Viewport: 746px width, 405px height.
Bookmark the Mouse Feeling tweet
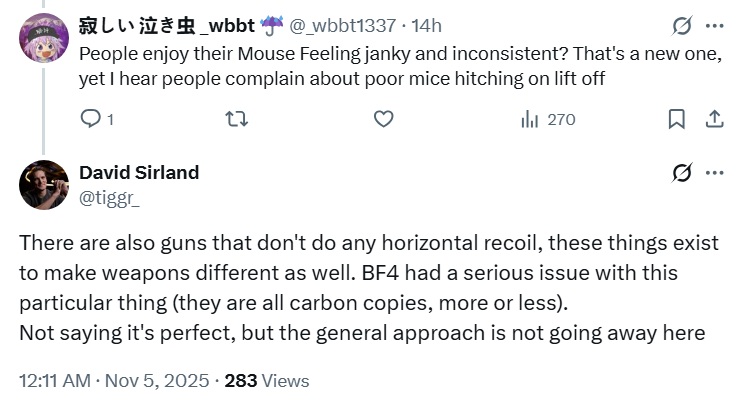[677, 119]
